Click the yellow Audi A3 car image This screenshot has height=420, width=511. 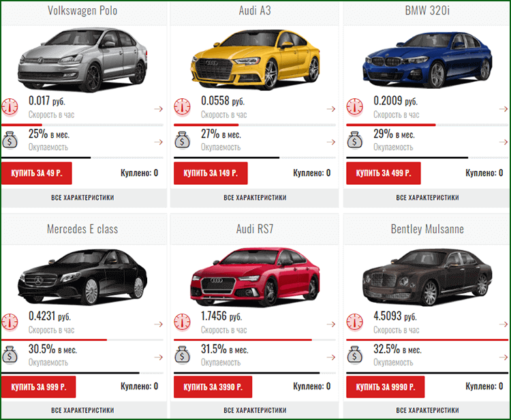click(255, 60)
